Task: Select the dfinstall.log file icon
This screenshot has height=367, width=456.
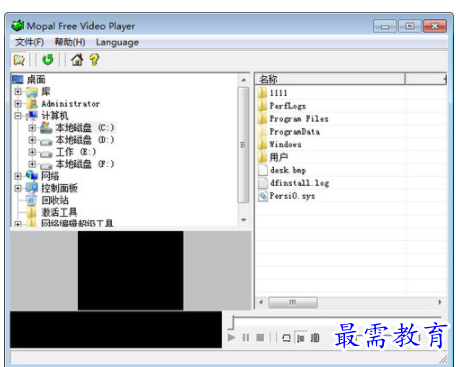Action: tap(263, 183)
